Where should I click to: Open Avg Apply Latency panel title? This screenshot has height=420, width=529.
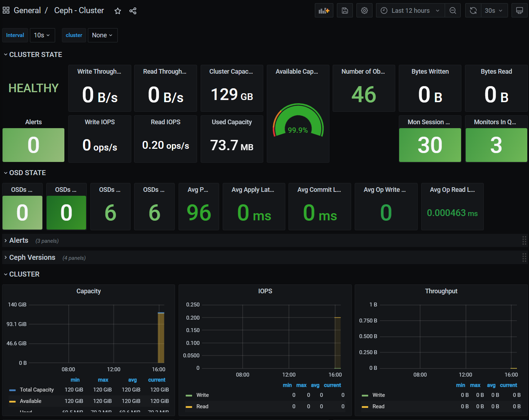(253, 190)
